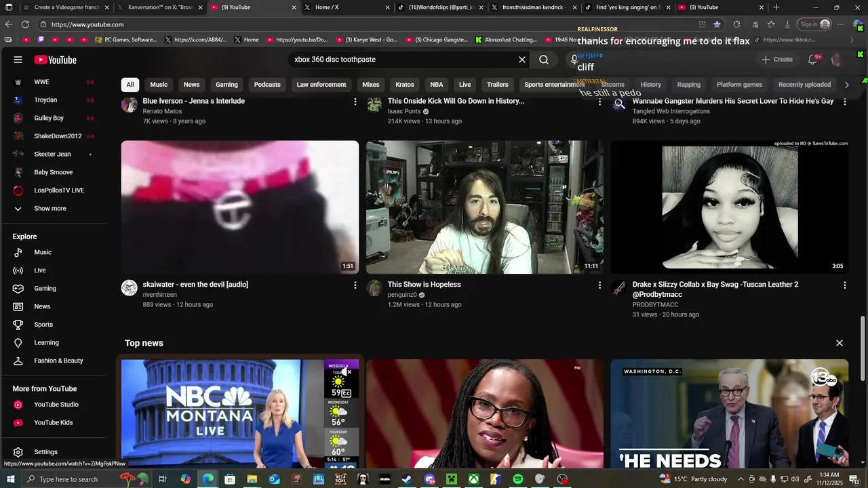Click the browser address bar URL
The width and height of the screenshot is (868, 488).
tap(87, 24)
